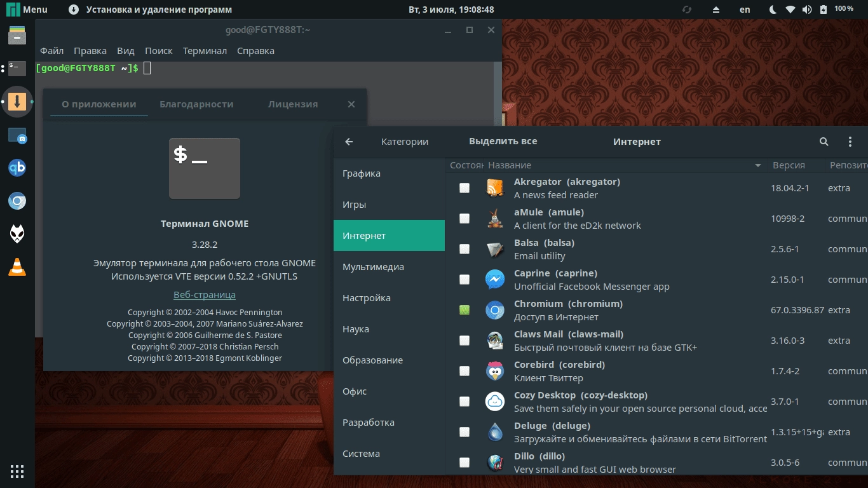This screenshot has height=488, width=868.
Task: Open the date and time clock
Action: coord(452,10)
